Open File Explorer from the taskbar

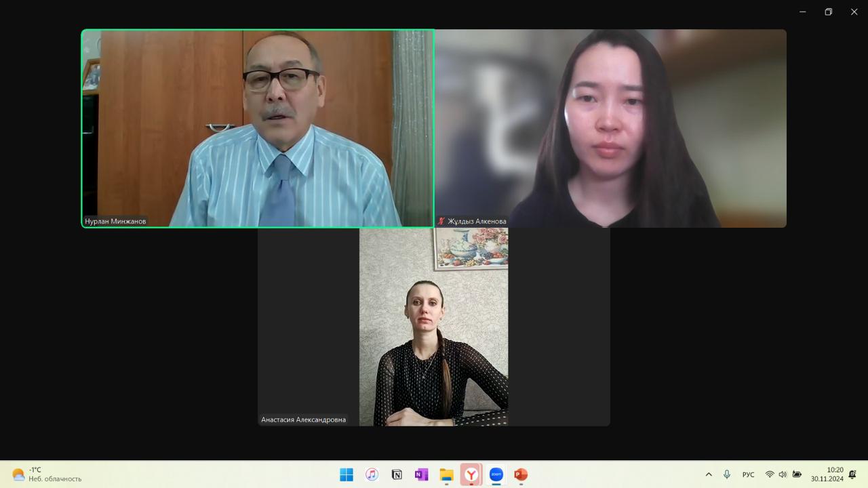(446, 474)
